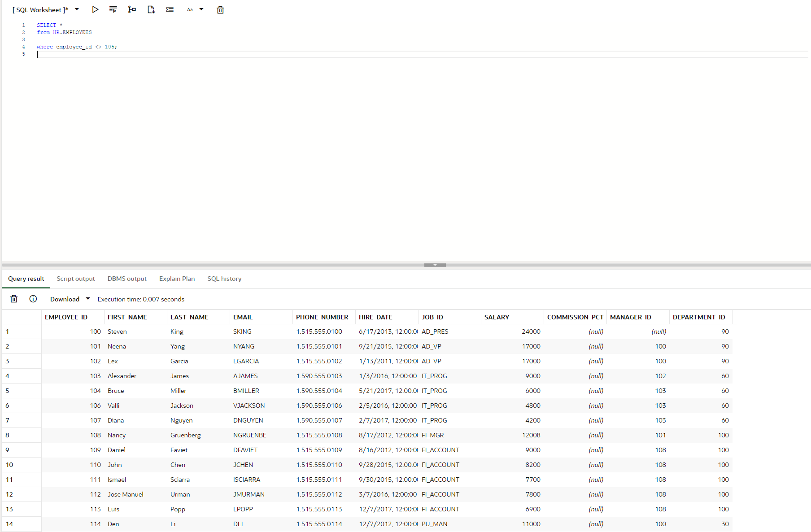Select the salary cell '12008'
Image resolution: width=811 pixels, height=532 pixels.
pyautogui.click(x=512, y=435)
